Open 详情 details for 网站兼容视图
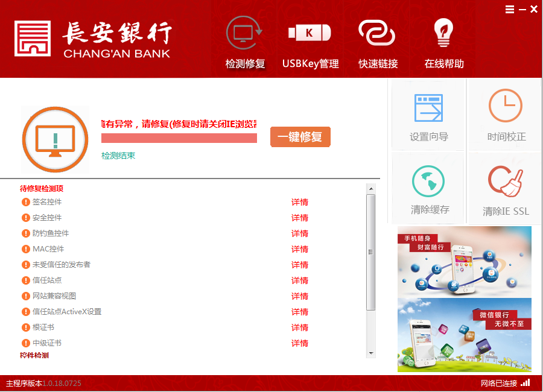543x392 pixels. click(299, 296)
